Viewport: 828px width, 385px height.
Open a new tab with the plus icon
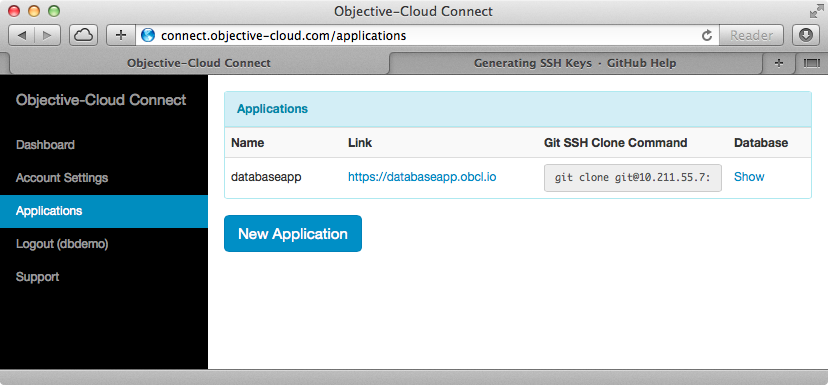tap(778, 63)
